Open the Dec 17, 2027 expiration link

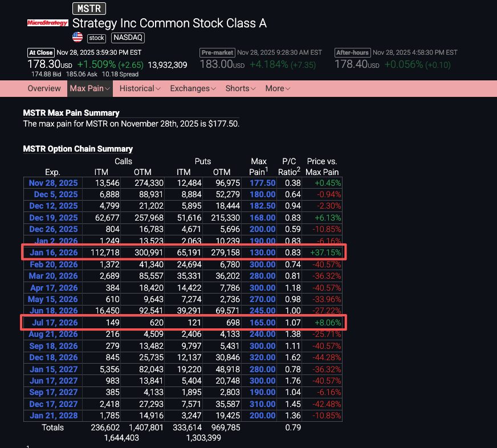pos(54,404)
